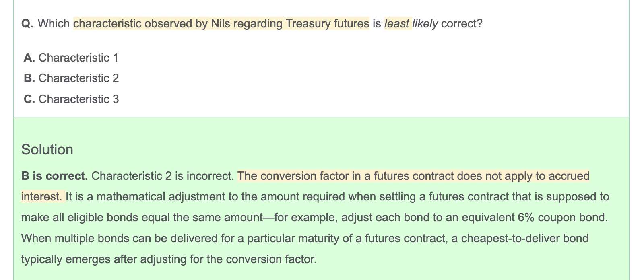Click the bold letter C option marker

pos(29,99)
